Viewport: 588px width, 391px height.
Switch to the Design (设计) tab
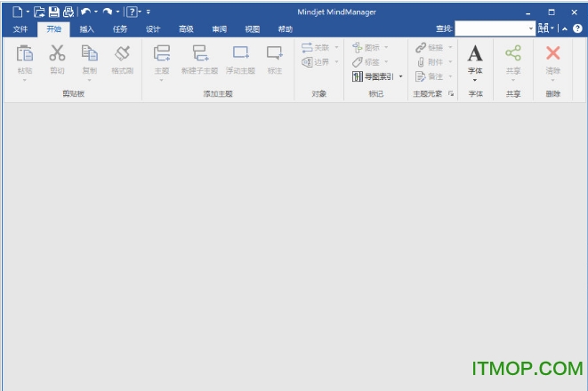153,29
